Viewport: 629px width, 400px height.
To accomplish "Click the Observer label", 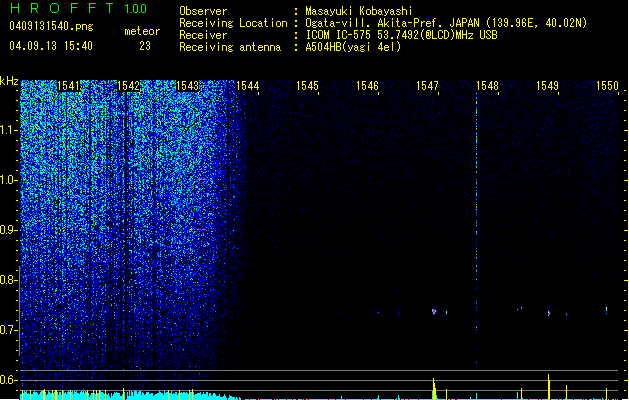I will [x=203, y=11].
